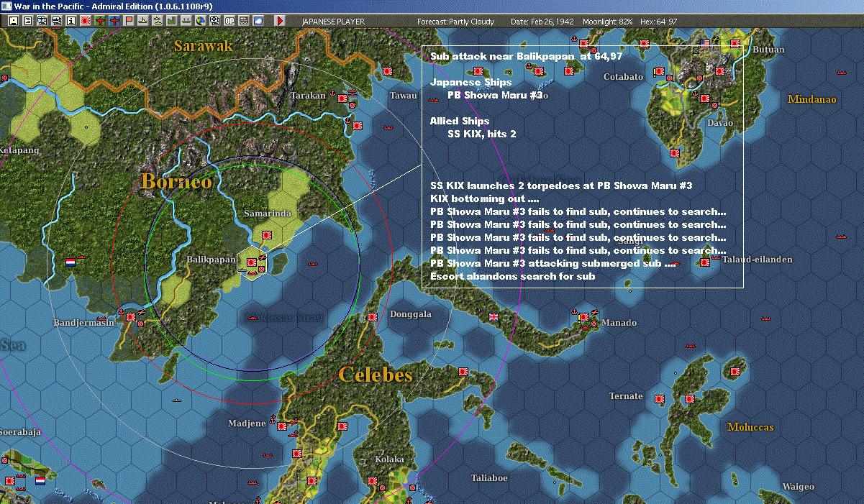Image resolution: width=864 pixels, height=504 pixels.
Task: Click the Hex: 64 97 readout
Action: [x=658, y=22]
